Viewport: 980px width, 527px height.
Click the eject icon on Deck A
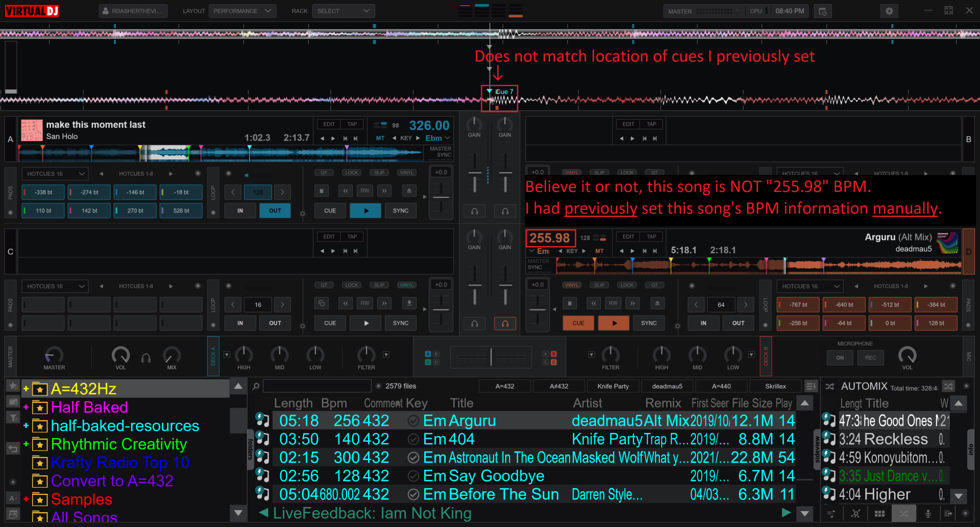[409, 191]
